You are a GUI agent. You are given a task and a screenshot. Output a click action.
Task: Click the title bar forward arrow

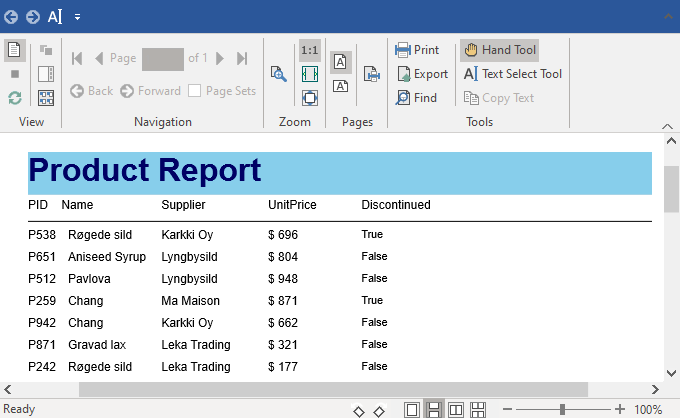[x=32, y=16]
